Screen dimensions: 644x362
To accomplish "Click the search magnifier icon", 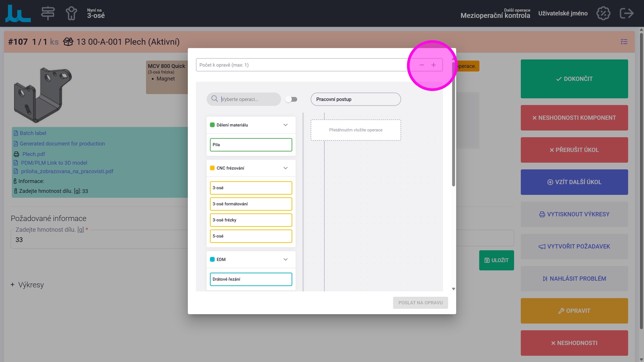I will [x=214, y=99].
